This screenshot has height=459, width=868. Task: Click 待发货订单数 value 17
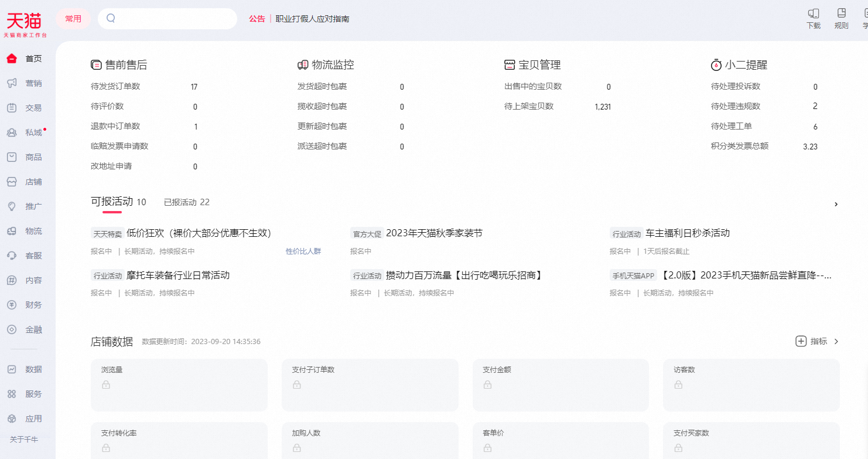coord(194,87)
